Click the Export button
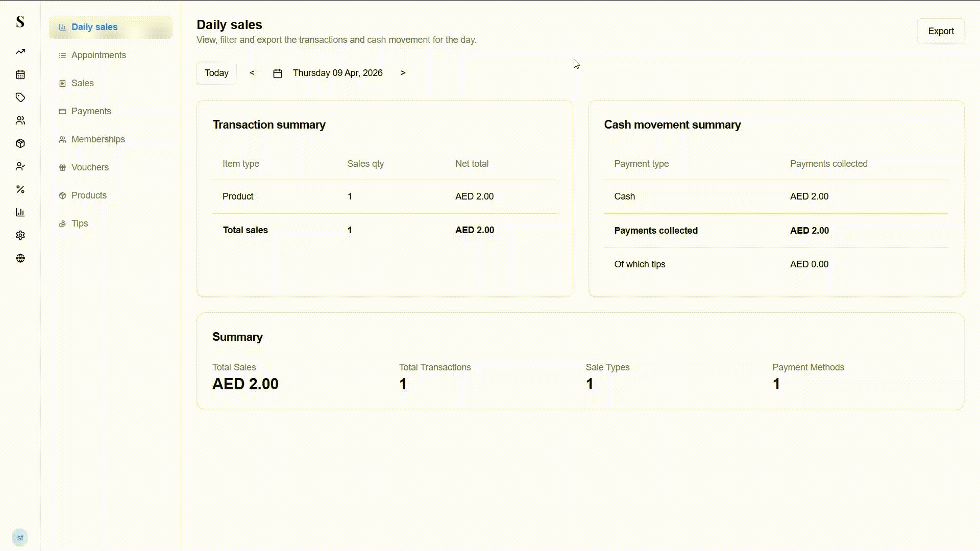The width and height of the screenshot is (980, 551). (940, 31)
